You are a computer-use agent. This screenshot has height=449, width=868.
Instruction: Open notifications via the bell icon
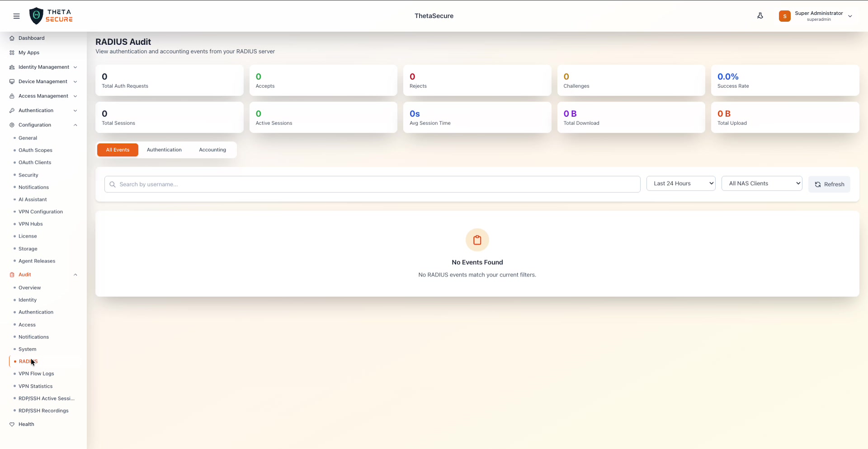pyautogui.click(x=760, y=15)
